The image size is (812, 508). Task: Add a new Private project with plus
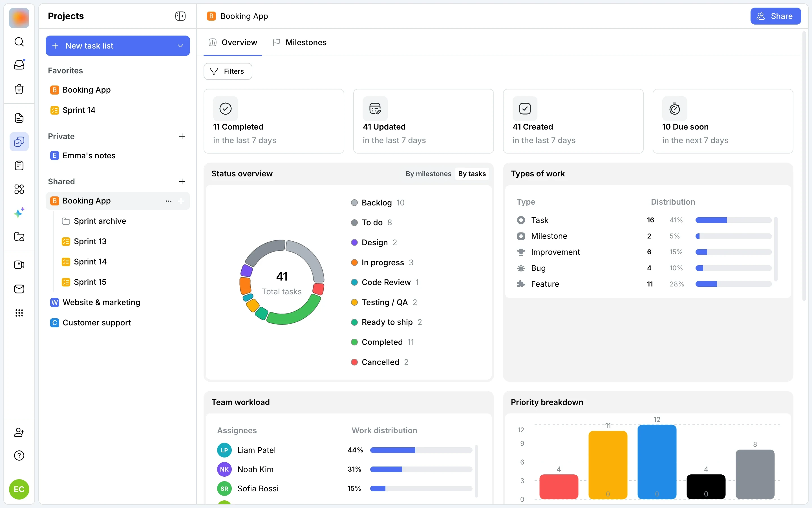[182, 136]
